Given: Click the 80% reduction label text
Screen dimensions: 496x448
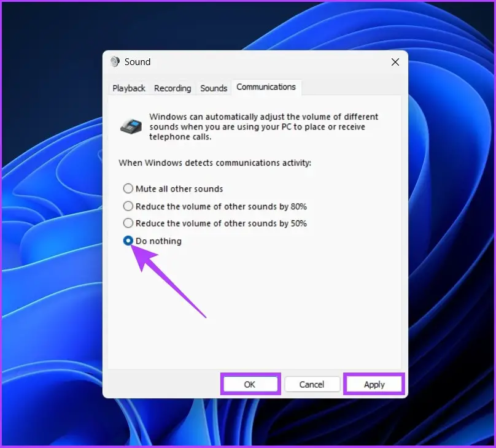Looking at the screenshot, I should point(221,206).
